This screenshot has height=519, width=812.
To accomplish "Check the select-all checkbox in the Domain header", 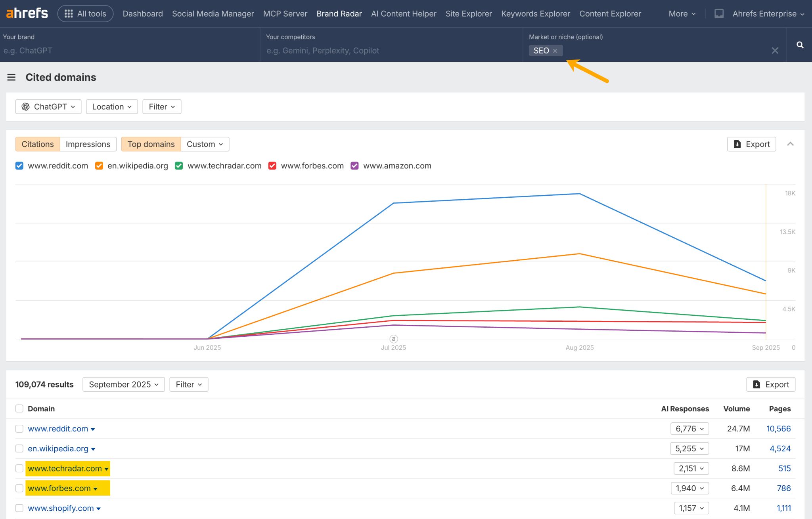I will tap(19, 408).
